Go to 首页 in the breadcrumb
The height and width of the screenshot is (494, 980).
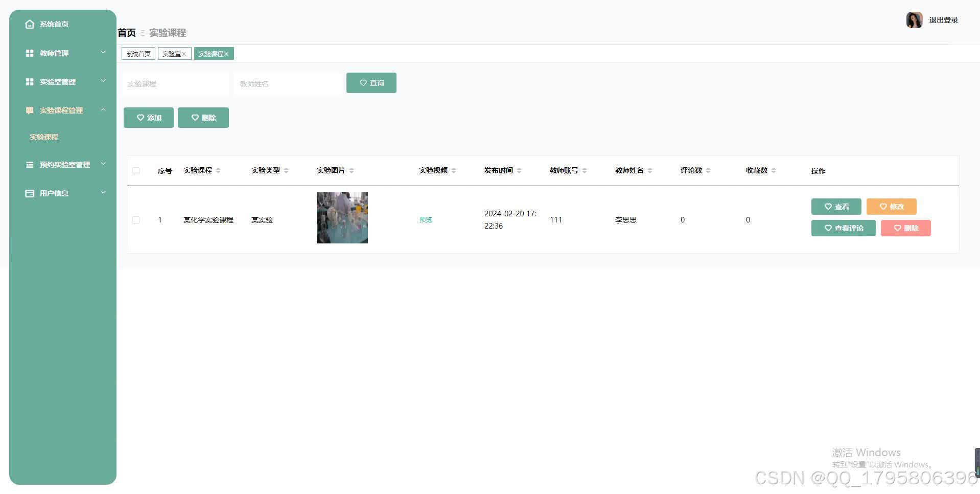(x=127, y=33)
